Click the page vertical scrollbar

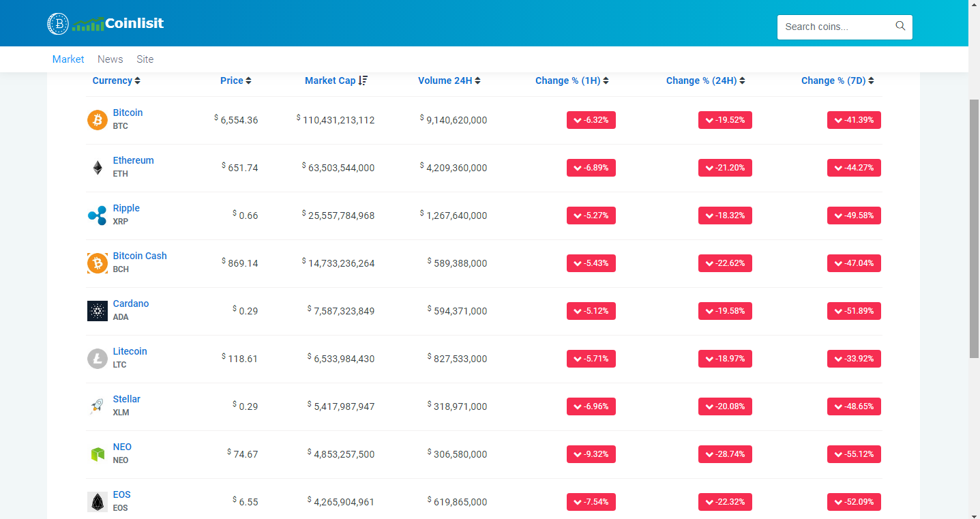974,228
